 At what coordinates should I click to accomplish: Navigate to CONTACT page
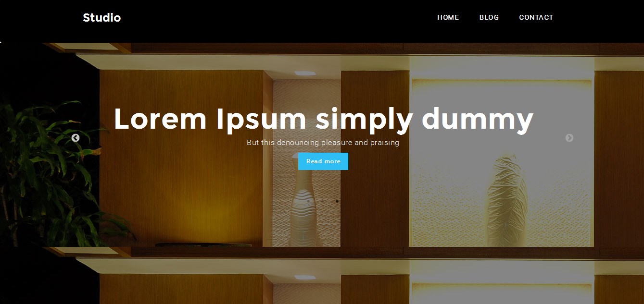coord(536,17)
